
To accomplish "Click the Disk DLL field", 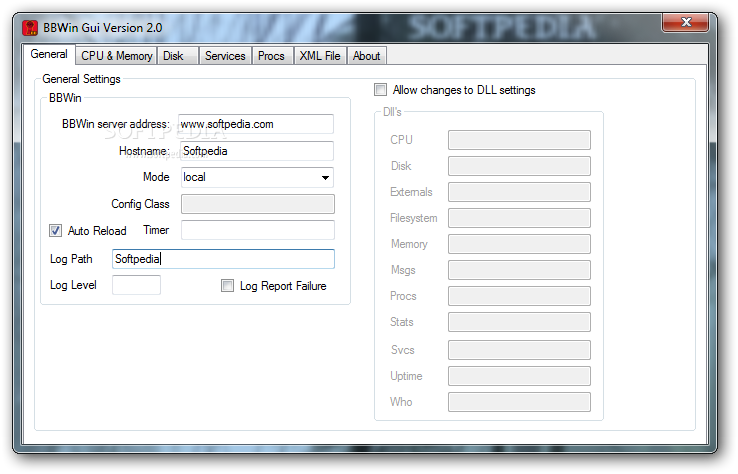I will tap(519, 166).
